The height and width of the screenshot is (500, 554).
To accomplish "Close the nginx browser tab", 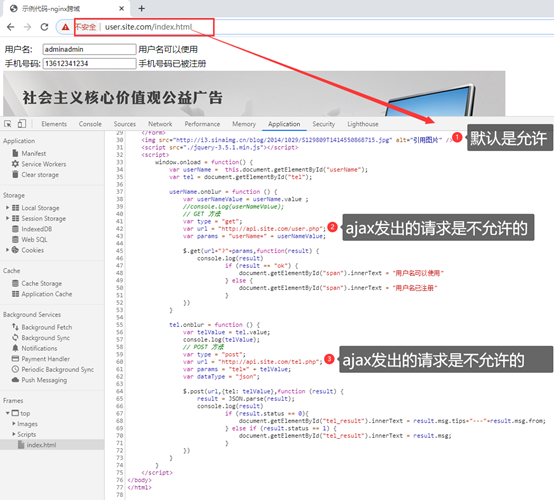I will [121, 8].
